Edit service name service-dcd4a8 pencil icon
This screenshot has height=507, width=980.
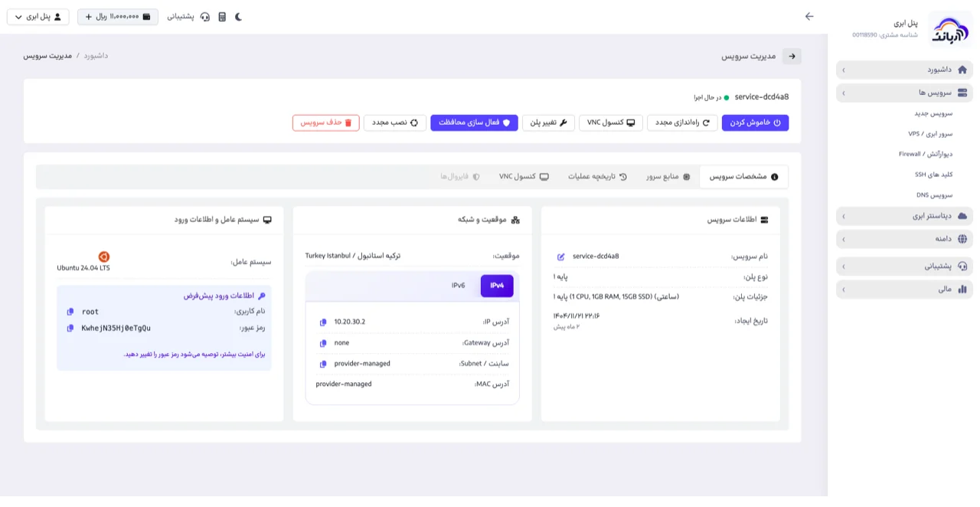(x=560, y=257)
